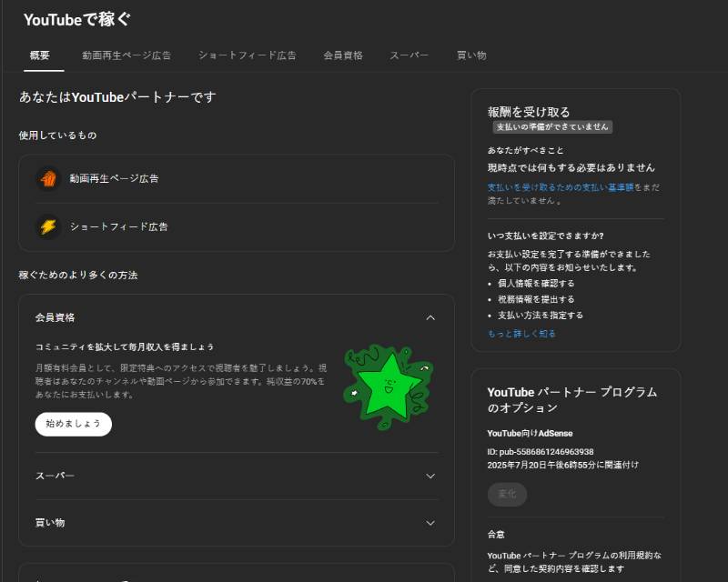Open the 買い物 tab
The height and width of the screenshot is (582, 728).
[x=471, y=55]
